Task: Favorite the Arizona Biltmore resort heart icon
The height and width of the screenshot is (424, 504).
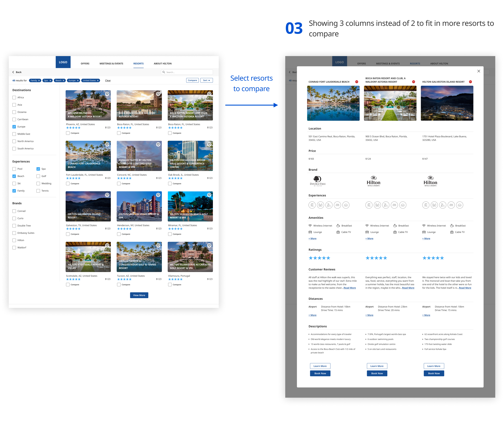Action: (107, 94)
